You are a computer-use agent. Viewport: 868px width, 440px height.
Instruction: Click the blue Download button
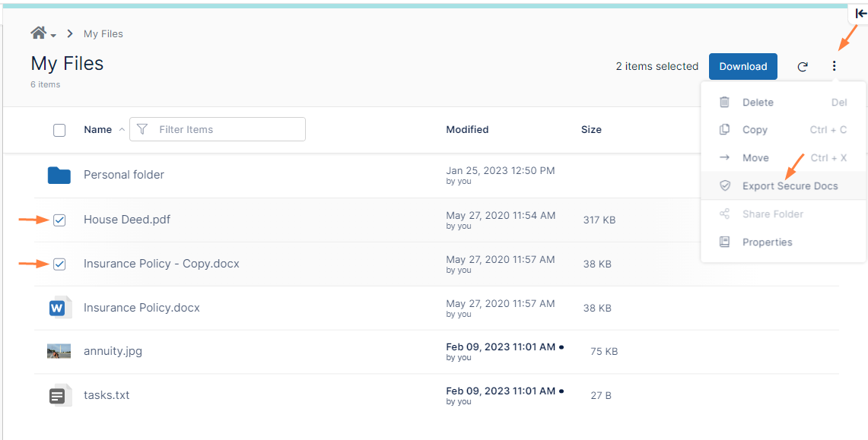point(742,67)
